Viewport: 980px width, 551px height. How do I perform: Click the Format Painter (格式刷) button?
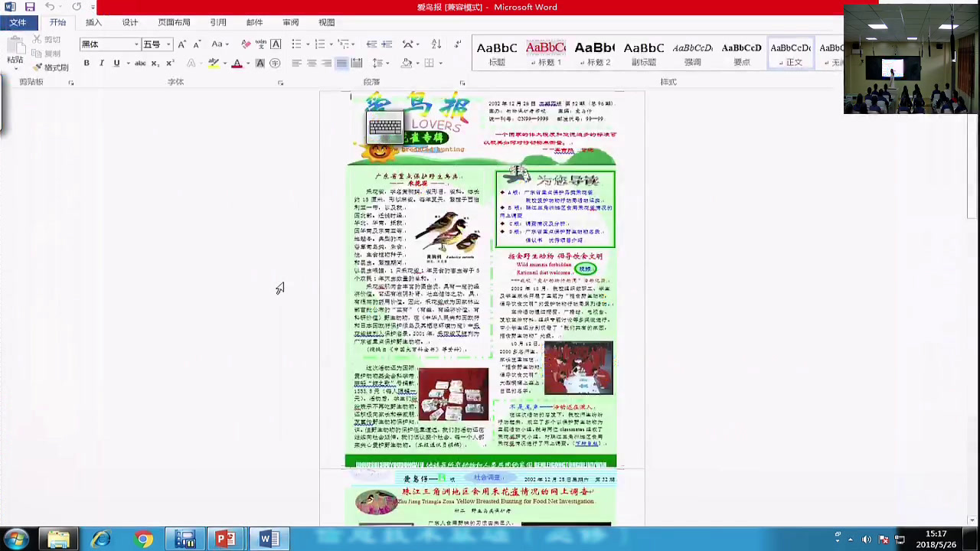[51, 67]
